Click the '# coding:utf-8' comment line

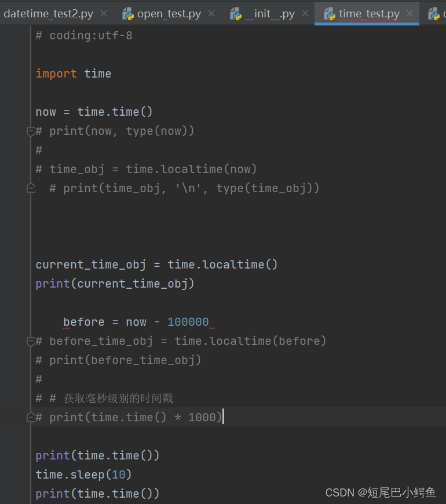tap(84, 36)
